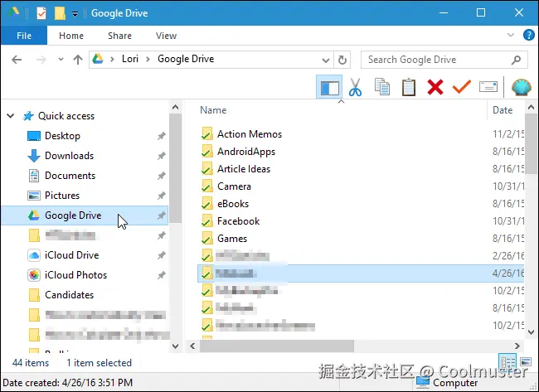Viewport: 539px width, 392px height.
Task: Select Quick access in the navigation pane
Action: click(x=66, y=116)
